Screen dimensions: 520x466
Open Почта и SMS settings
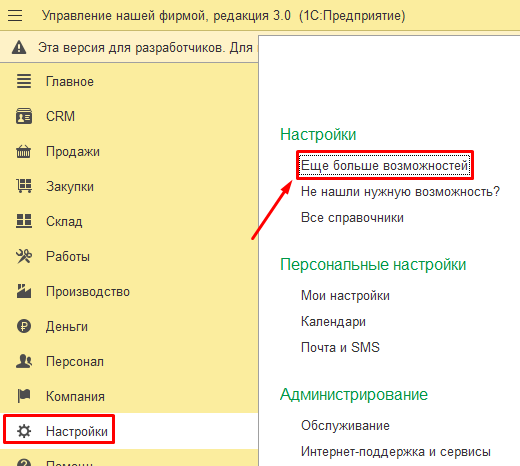pos(340,348)
